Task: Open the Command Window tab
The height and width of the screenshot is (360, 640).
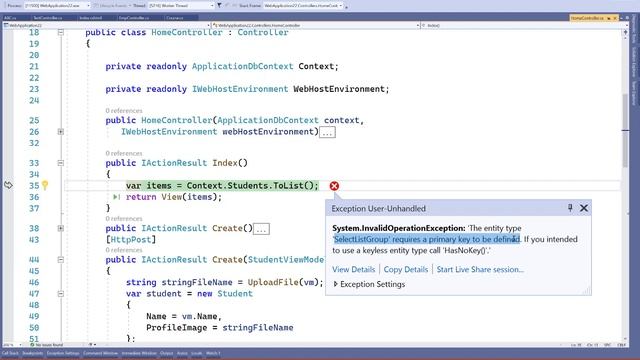Action: coord(100,353)
